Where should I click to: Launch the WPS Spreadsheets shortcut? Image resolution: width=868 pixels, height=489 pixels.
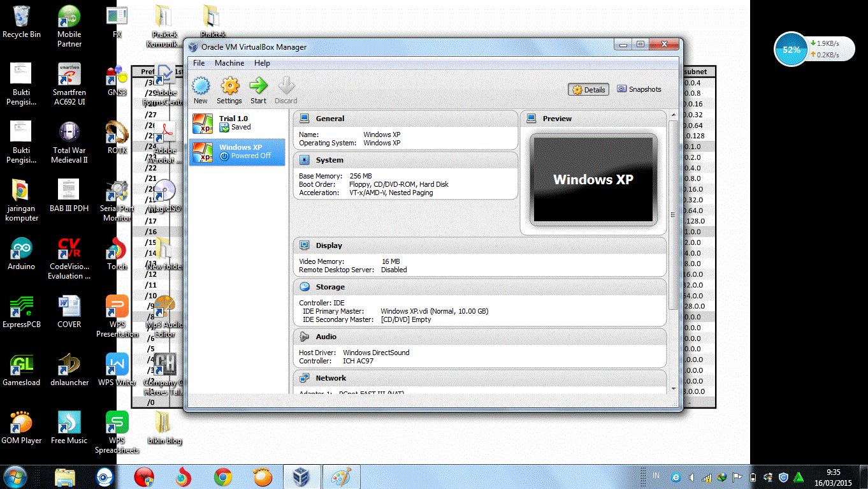117,432
